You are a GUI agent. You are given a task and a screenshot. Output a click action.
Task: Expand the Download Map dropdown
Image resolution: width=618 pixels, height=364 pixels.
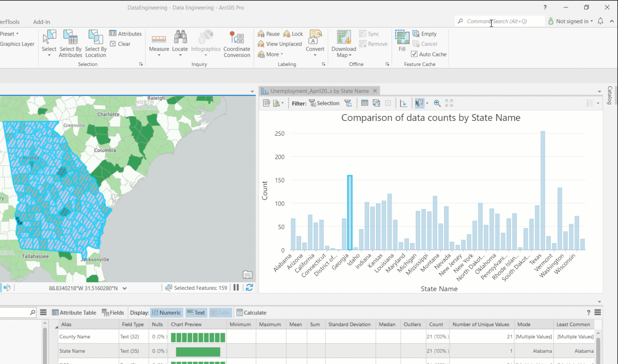coord(344,55)
